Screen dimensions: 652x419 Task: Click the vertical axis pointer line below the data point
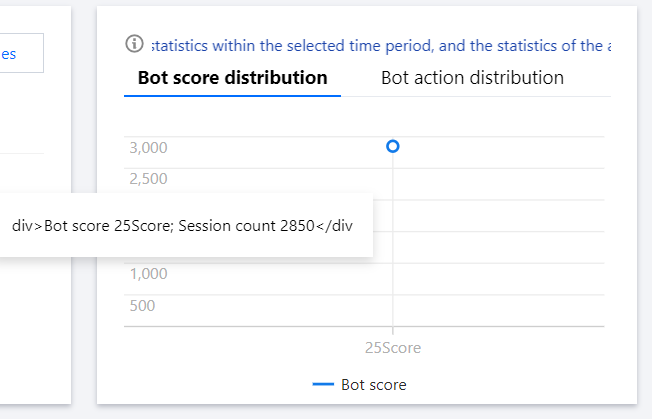pyautogui.click(x=393, y=291)
